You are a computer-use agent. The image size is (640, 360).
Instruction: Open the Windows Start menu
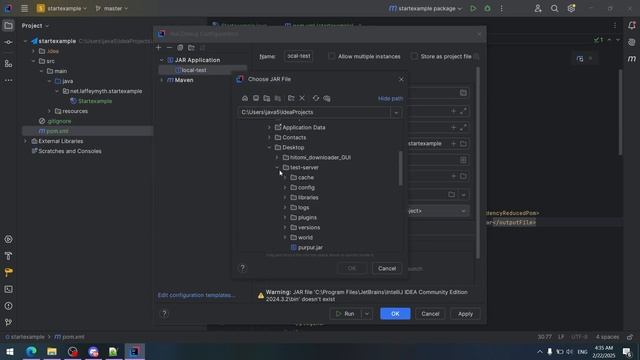(x=10, y=351)
